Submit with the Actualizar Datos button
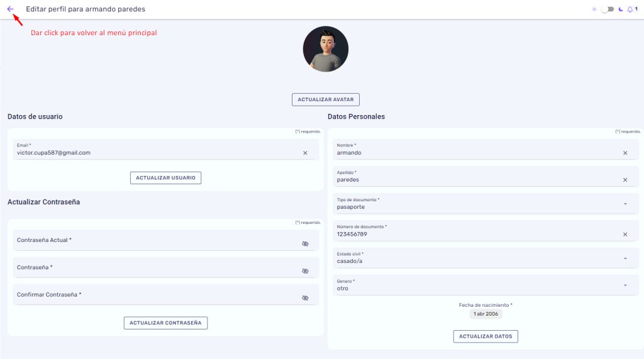The width and height of the screenshot is (644, 359). pos(486,336)
